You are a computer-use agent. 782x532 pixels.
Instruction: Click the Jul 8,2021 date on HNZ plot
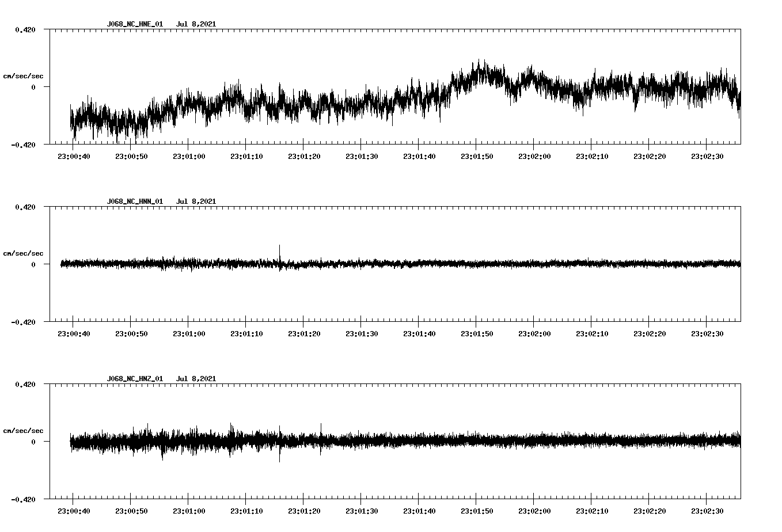(196, 379)
